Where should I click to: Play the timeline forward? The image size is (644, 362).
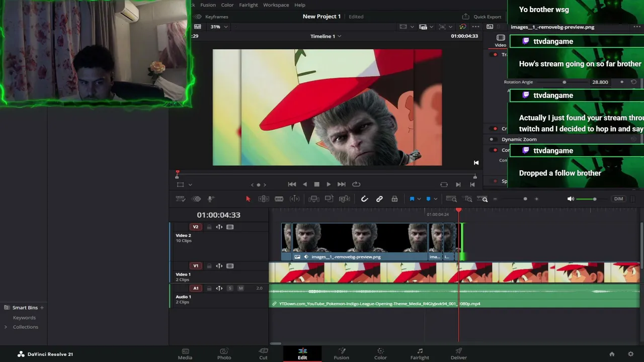329,185
